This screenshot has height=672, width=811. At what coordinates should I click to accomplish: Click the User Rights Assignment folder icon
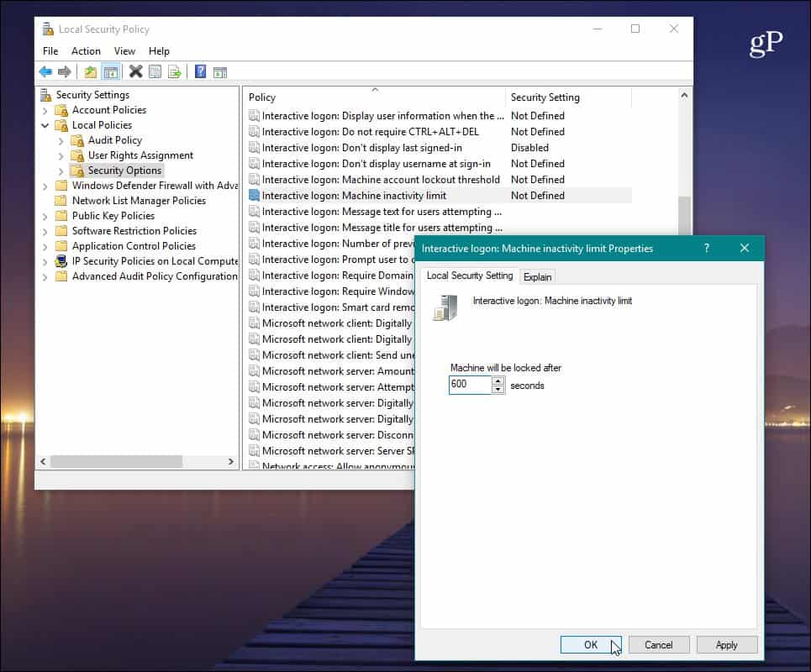pyautogui.click(x=77, y=155)
